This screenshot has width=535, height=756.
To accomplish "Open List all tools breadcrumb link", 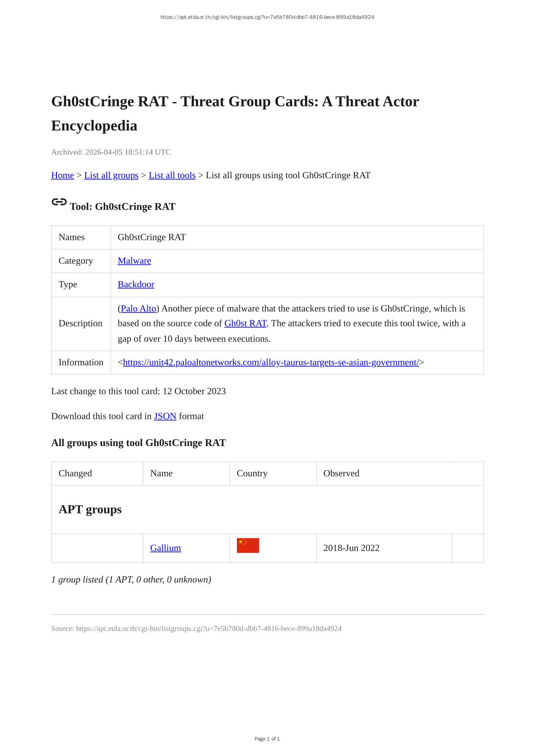I will tap(172, 175).
